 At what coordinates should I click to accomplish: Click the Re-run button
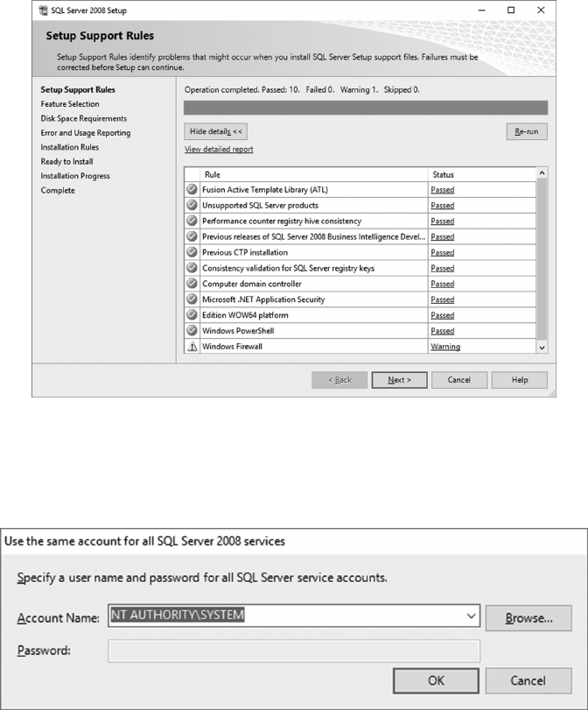pyautogui.click(x=527, y=132)
